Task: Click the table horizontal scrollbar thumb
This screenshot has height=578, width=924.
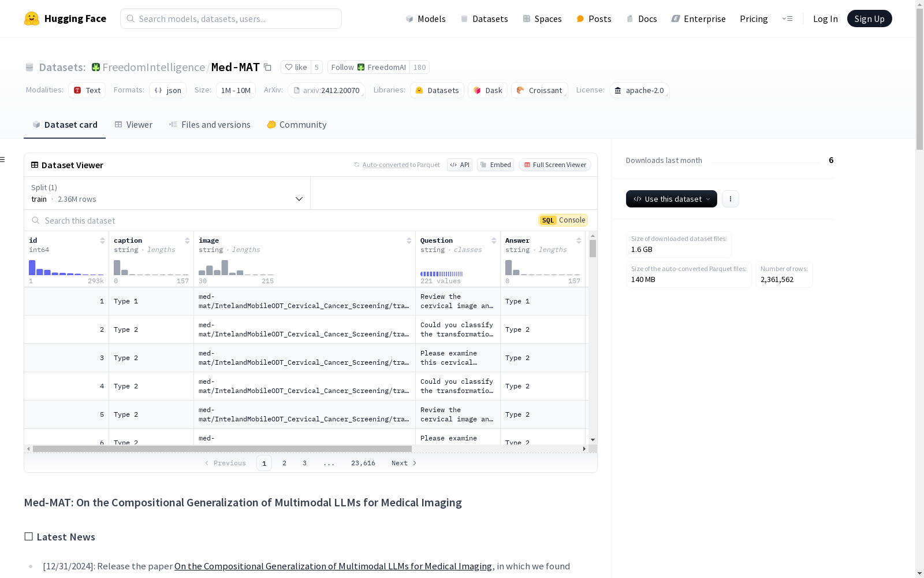Action: tap(222, 449)
